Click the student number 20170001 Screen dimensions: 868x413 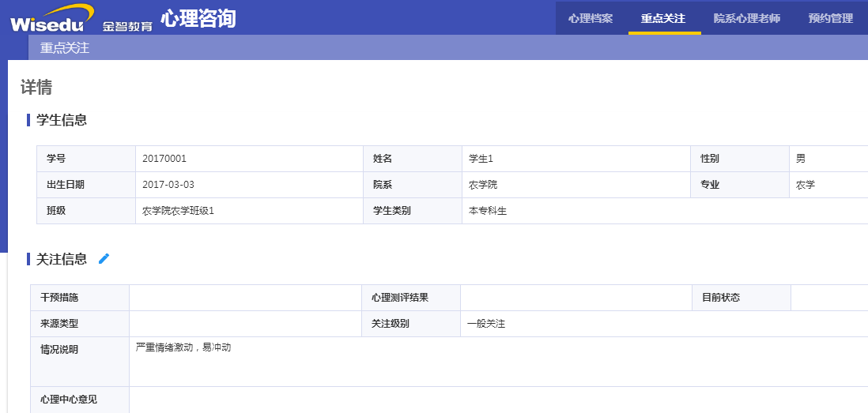coord(164,159)
